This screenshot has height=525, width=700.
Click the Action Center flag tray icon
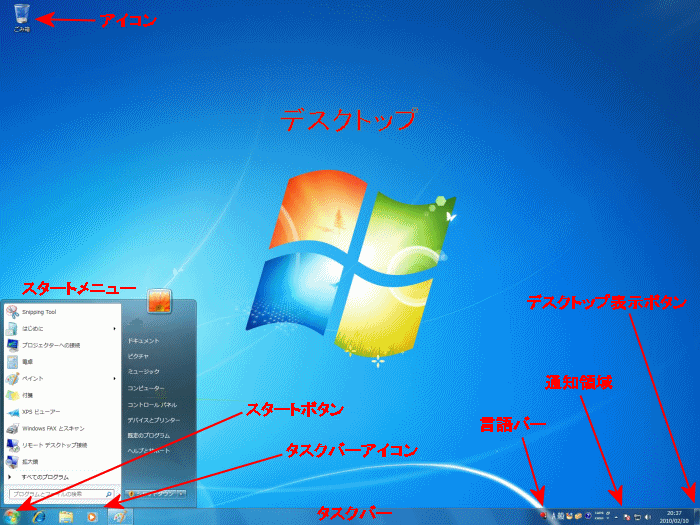(627, 517)
